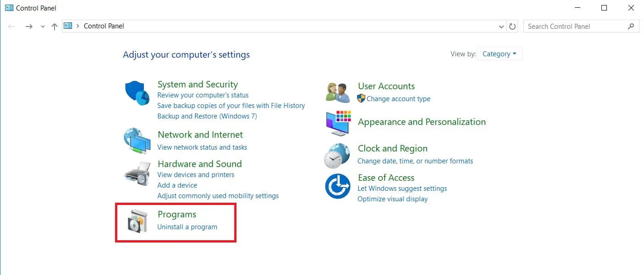Click the Control Panel breadcrumb in address bar
Screen dimensions: 644x275
point(104,26)
